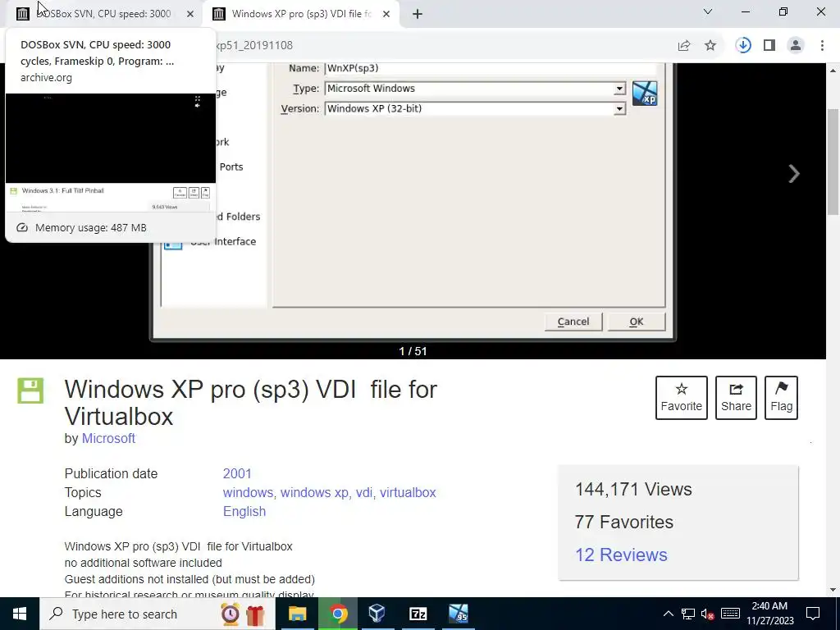Open the tab search chevron

pos(708,11)
